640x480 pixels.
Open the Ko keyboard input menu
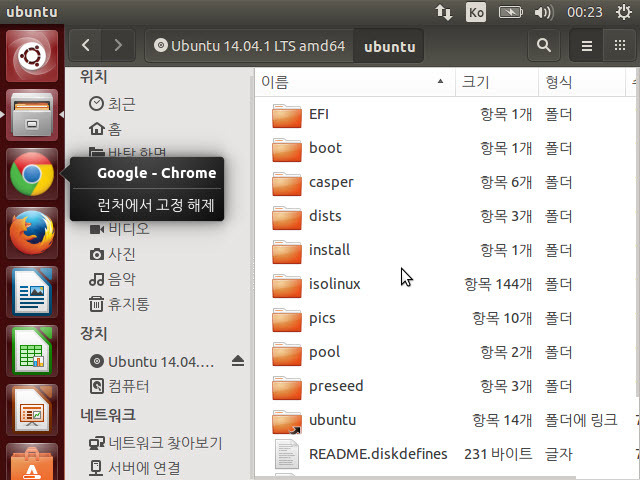click(477, 13)
